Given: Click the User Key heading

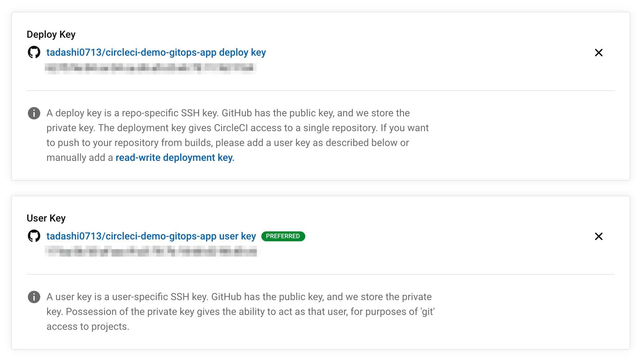Looking at the screenshot, I should click(x=46, y=218).
